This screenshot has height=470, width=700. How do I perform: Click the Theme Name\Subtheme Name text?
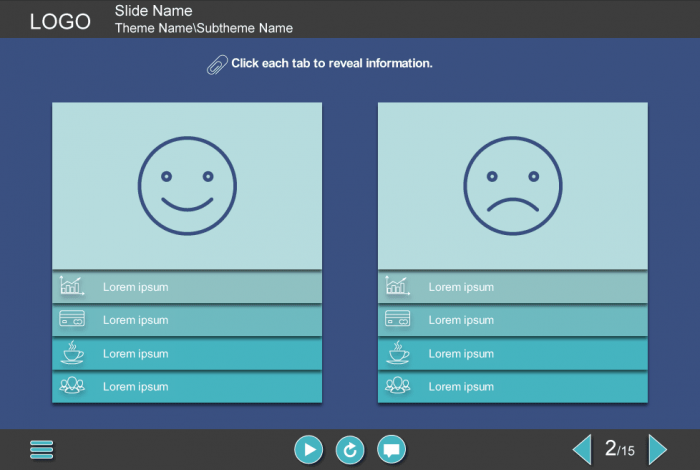204,28
